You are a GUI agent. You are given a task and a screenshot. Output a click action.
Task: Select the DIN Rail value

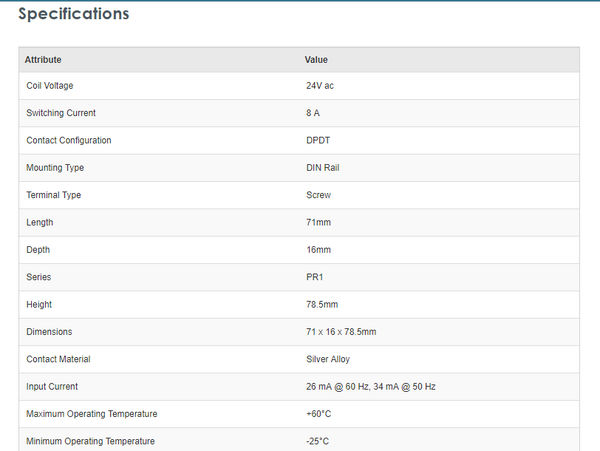click(x=323, y=168)
